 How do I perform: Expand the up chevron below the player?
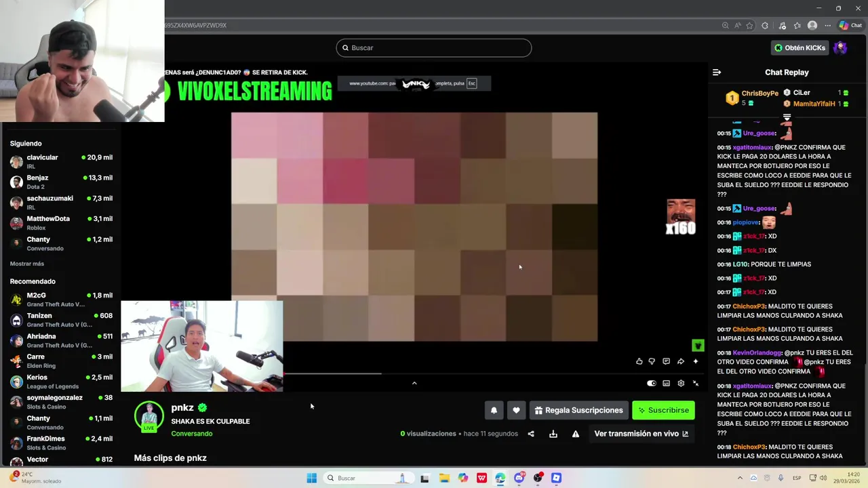point(414,383)
